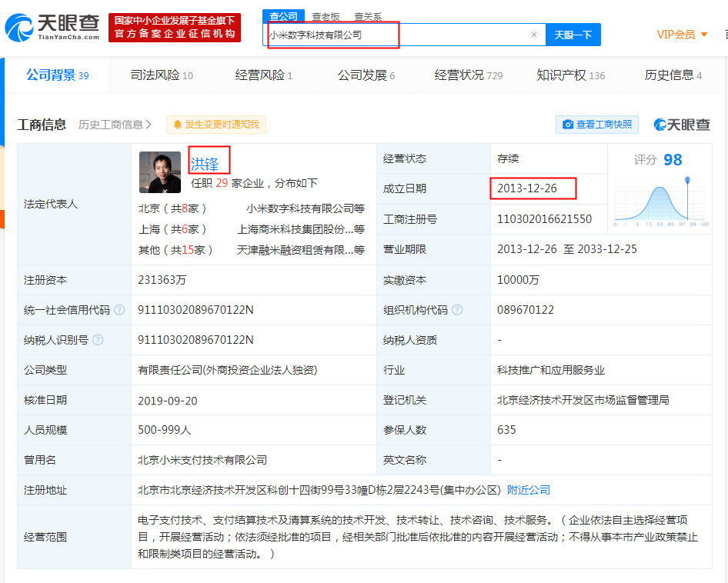The image size is (728, 583).
Task: Click the 参保人数 value 635
Action: 506,430
